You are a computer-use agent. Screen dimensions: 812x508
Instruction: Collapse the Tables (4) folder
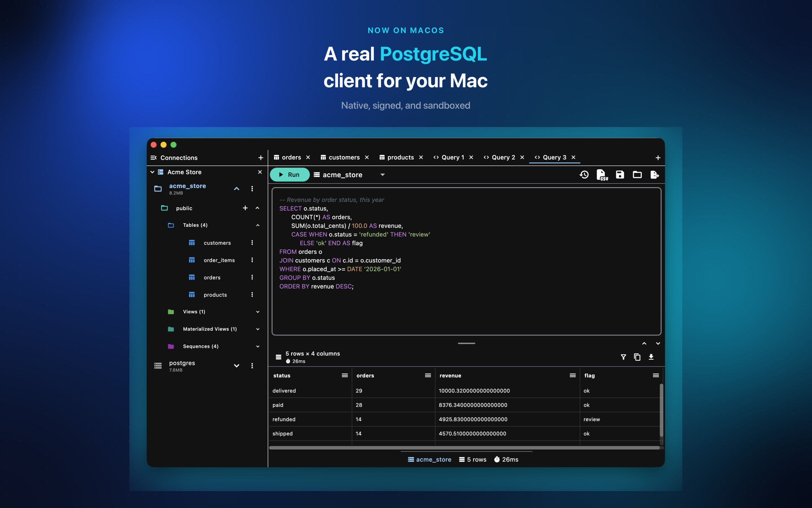coord(258,225)
